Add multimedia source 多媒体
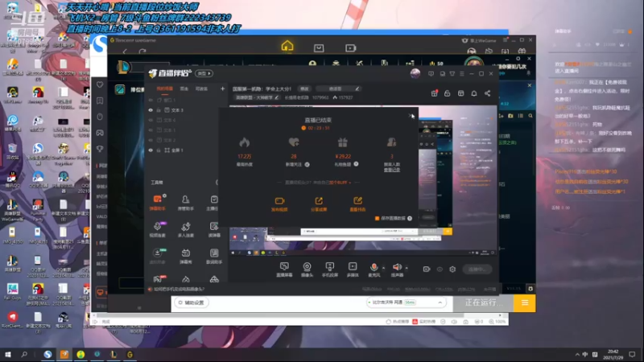644x362 pixels. (353, 269)
